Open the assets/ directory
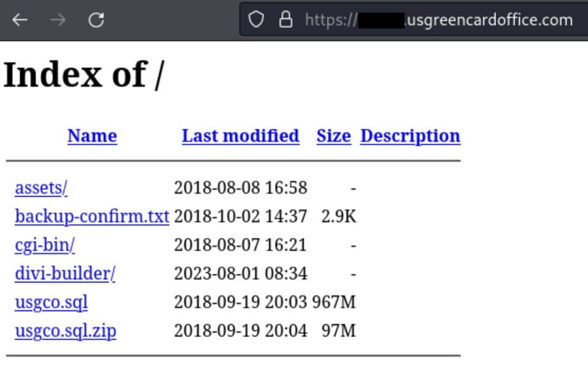 click(x=41, y=188)
